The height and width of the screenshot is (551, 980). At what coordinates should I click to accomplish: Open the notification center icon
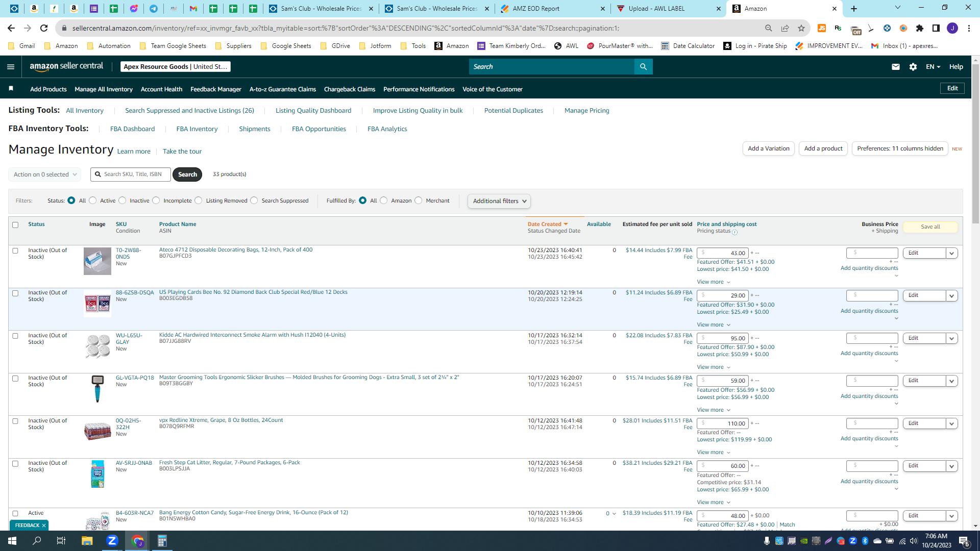coord(964,541)
